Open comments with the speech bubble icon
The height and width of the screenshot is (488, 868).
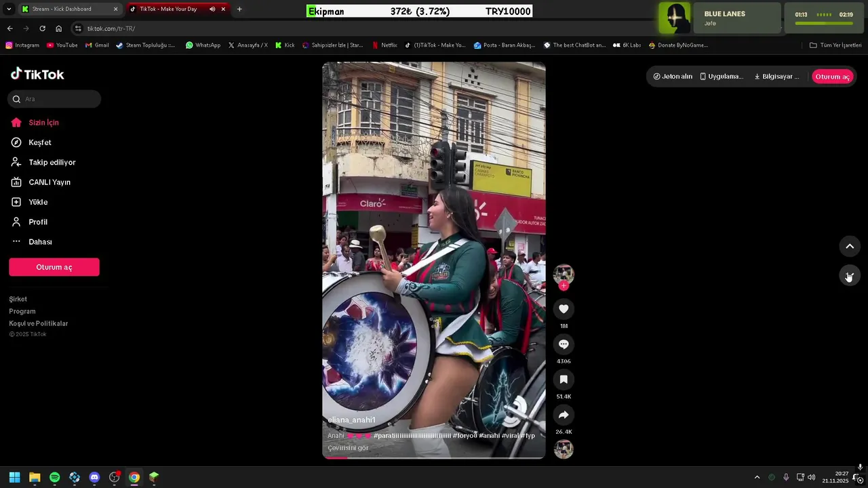click(564, 344)
